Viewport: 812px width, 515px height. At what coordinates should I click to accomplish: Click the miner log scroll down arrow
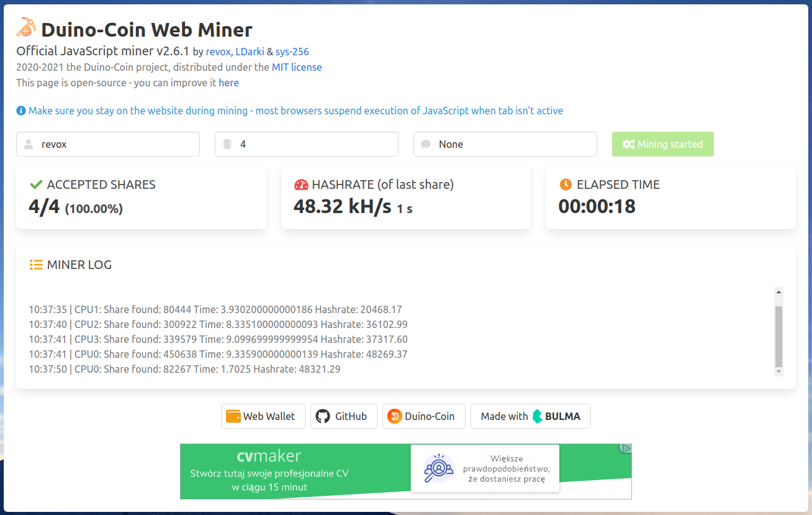click(x=778, y=371)
